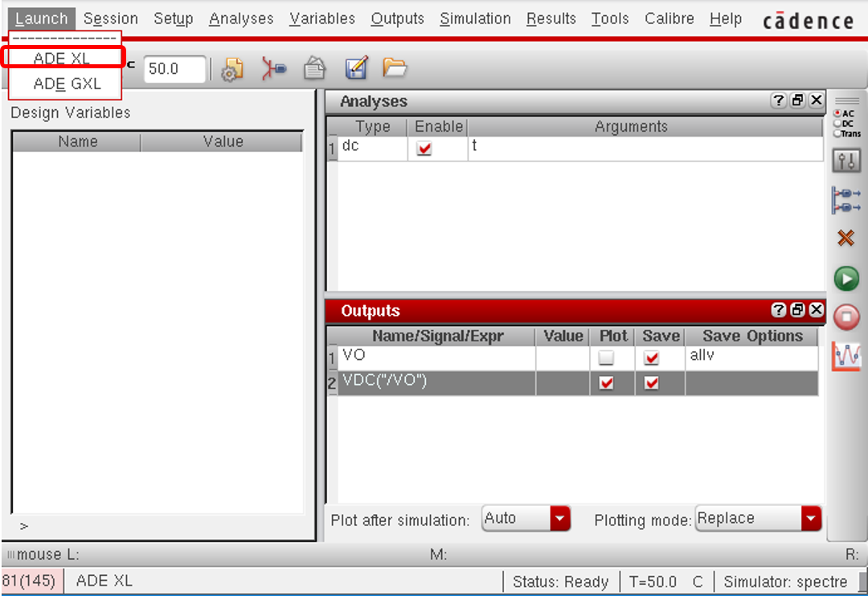
Task: Toggle Enable checkbox for dc analysis
Action: (424, 149)
